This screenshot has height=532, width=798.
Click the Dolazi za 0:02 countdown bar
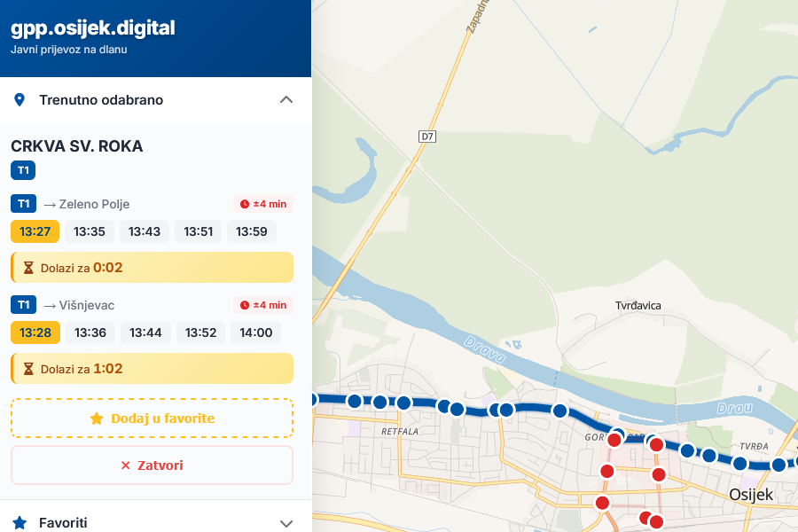pos(152,267)
